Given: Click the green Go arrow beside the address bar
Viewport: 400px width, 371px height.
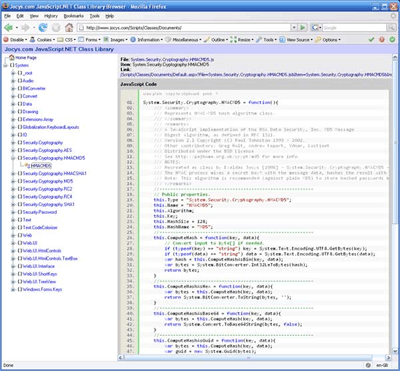Looking at the screenshot, I should click(303, 28).
